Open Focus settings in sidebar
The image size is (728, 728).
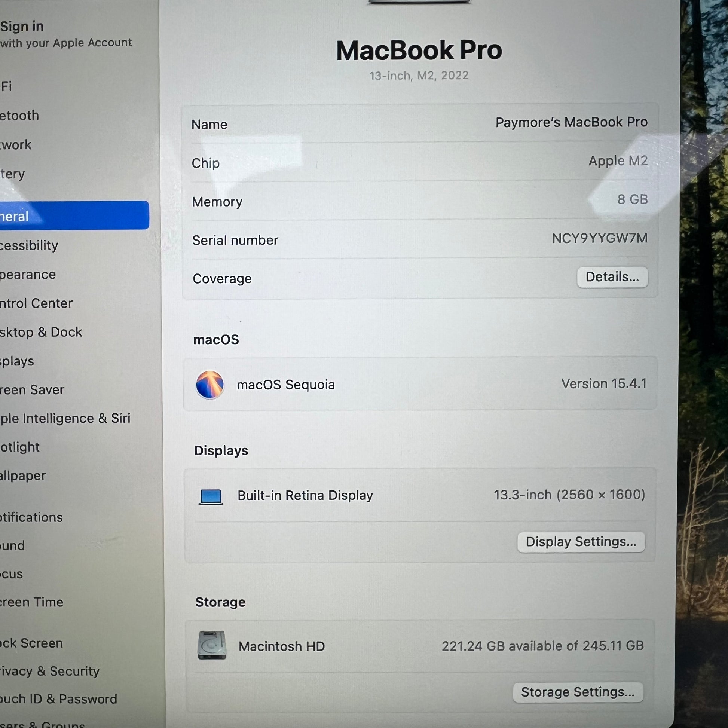pos(11,574)
